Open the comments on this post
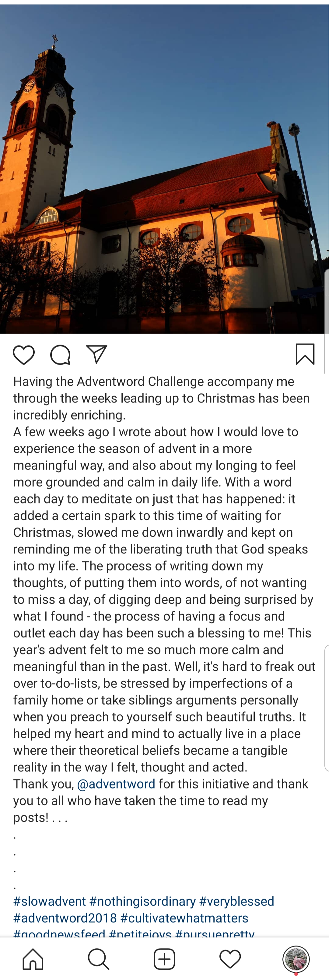The height and width of the screenshot is (980, 329). pyautogui.click(x=60, y=355)
